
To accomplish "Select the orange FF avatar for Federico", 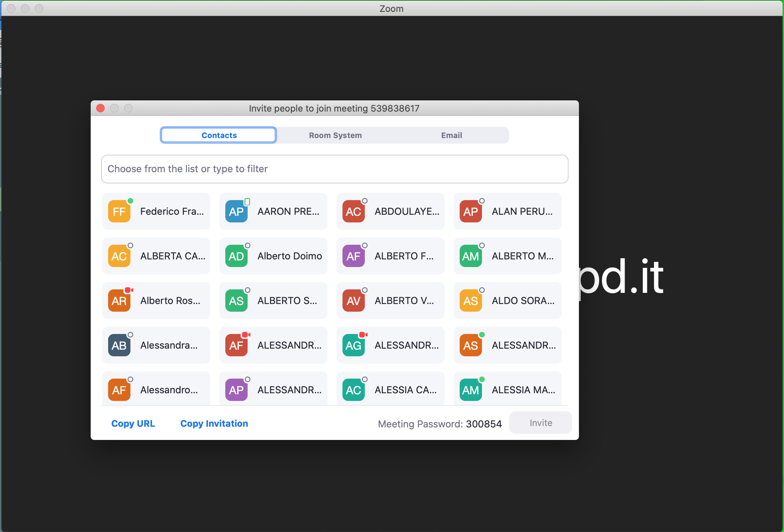I will pos(119,212).
